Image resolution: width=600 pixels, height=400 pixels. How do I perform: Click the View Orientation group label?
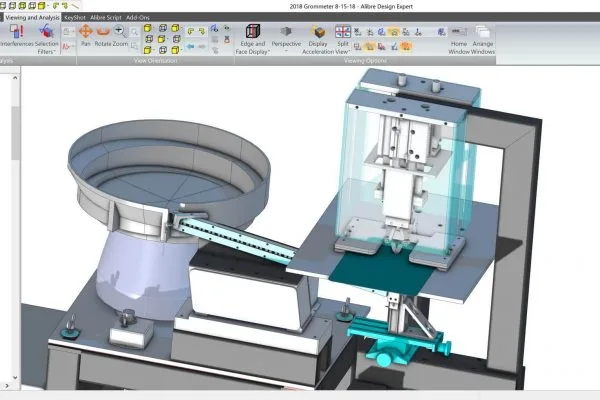[x=155, y=60]
